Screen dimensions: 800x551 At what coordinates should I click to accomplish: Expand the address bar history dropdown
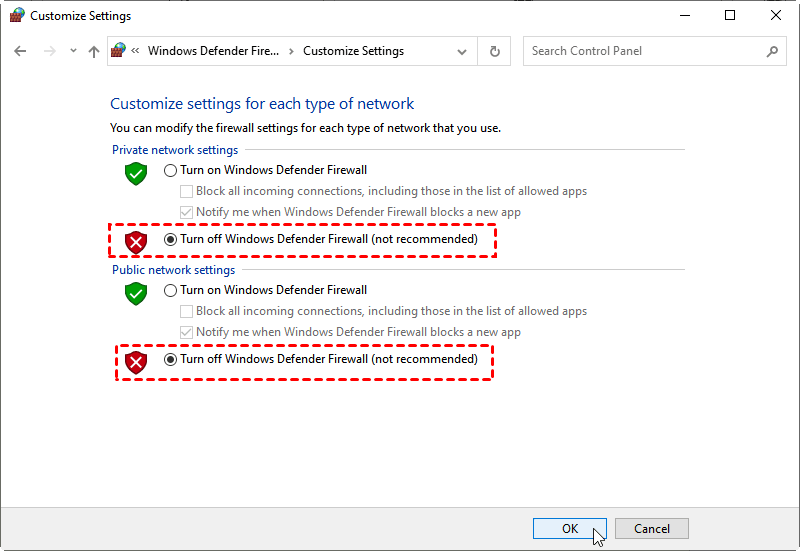click(x=462, y=52)
